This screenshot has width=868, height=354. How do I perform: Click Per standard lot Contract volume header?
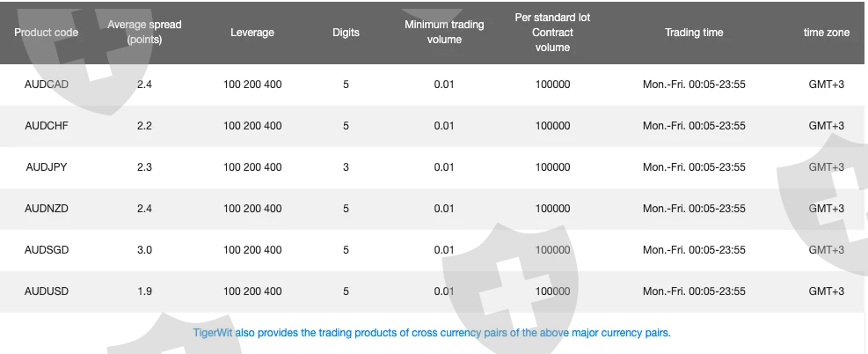click(552, 32)
